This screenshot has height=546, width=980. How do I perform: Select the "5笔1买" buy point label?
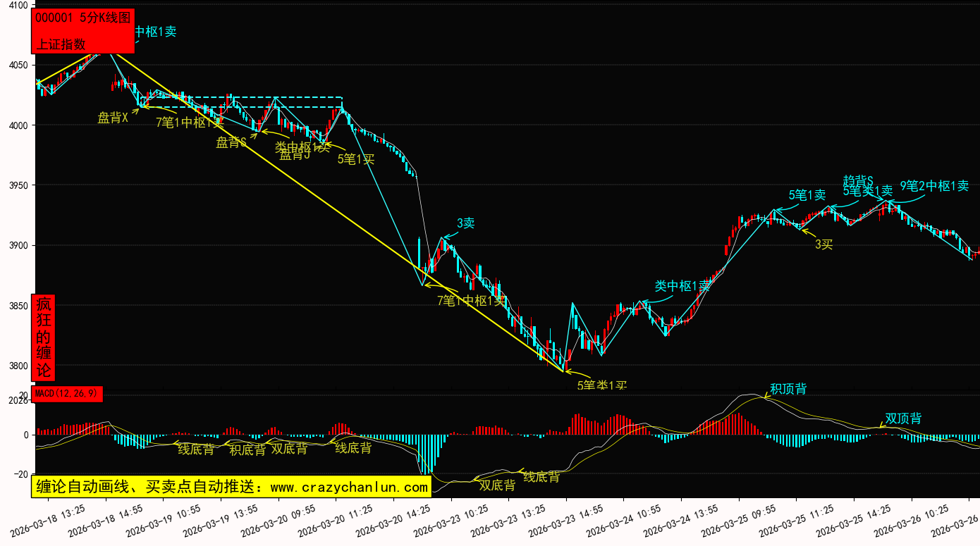click(355, 159)
